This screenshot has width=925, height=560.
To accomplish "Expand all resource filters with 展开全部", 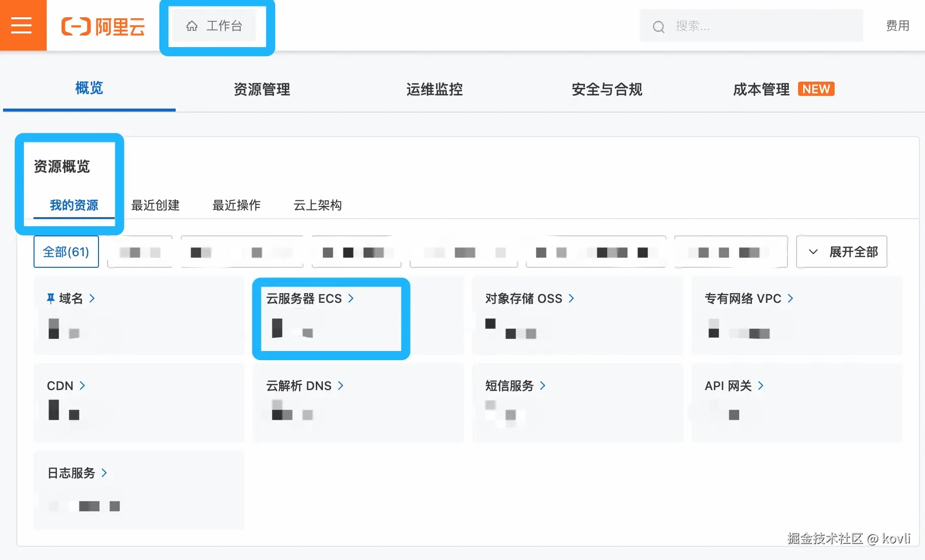I will (842, 252).
